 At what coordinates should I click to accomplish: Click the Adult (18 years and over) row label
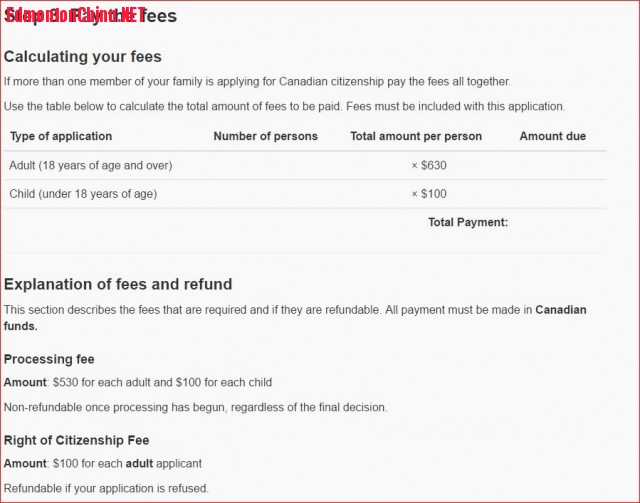91,165
